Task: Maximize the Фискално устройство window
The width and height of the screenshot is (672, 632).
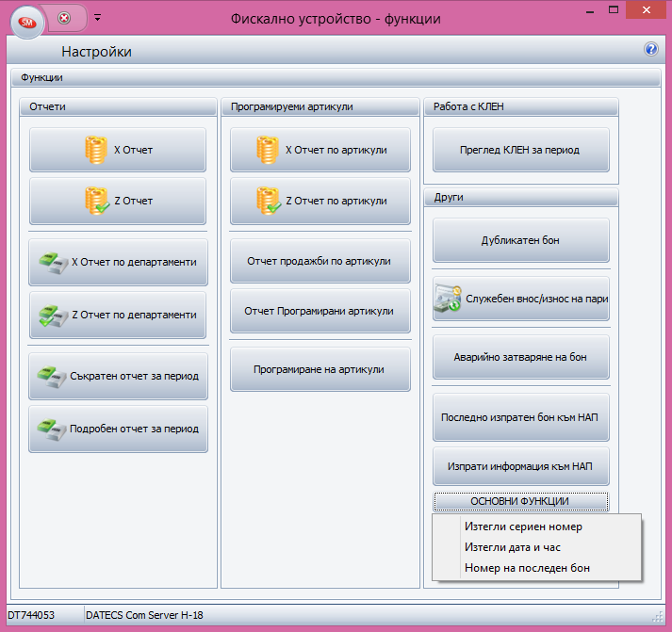Action: pyautogui.click(x=614, y=9)
